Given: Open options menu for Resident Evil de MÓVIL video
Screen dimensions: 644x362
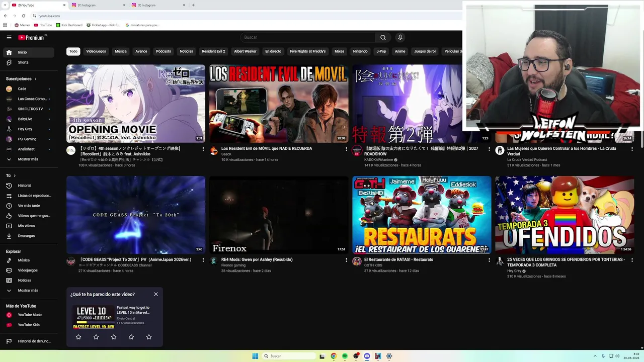Looking at the screenshot, I should [x=346, y=149].
